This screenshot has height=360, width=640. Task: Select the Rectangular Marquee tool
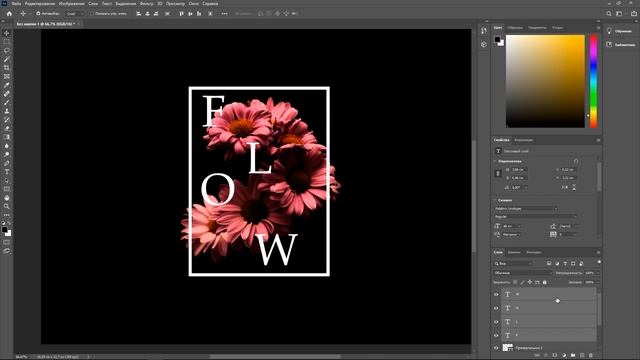7,42
